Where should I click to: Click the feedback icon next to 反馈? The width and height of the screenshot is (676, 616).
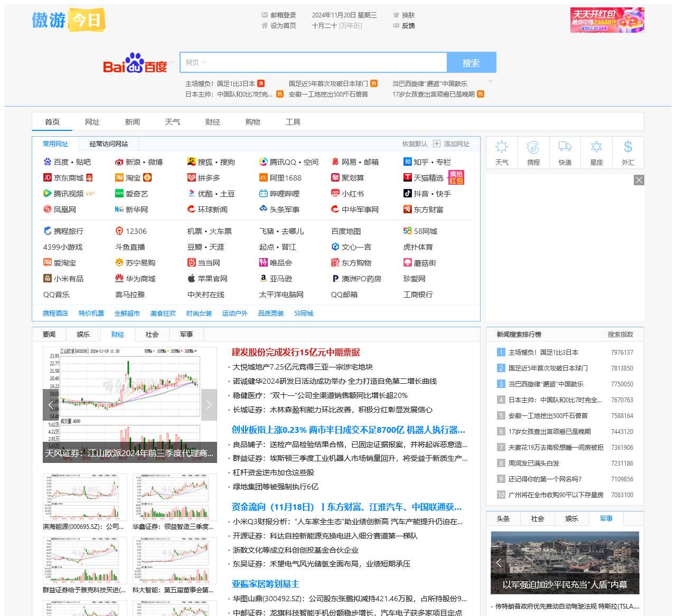[396, 25]
